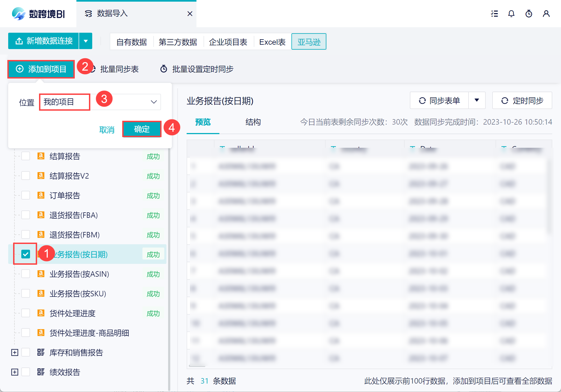Viewport: 561px width, 392px height.
Task: Click the clock icon for 批量设置定时同步
Action: [164, 69]
